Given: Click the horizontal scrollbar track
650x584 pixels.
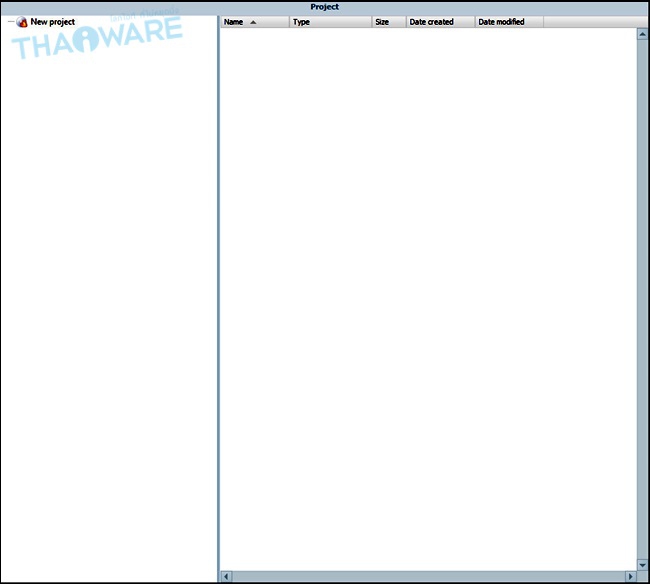Looking at the screenshot, I should click(x=428, y=576).
